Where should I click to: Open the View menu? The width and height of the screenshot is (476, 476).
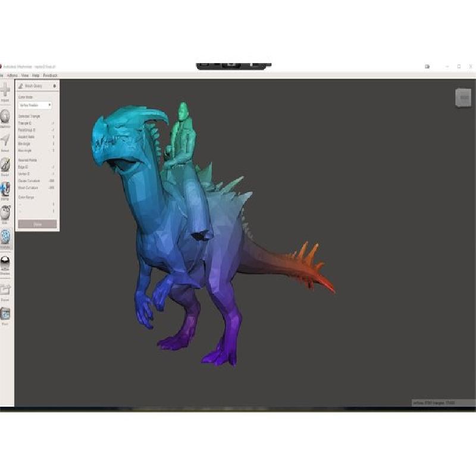pyautogui.click(x=25, y=76)
